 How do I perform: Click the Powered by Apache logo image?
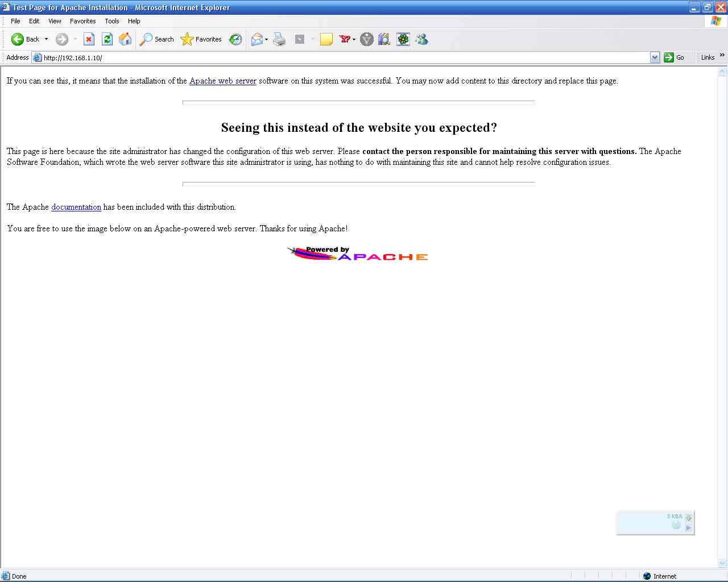(x=358, y=253)
